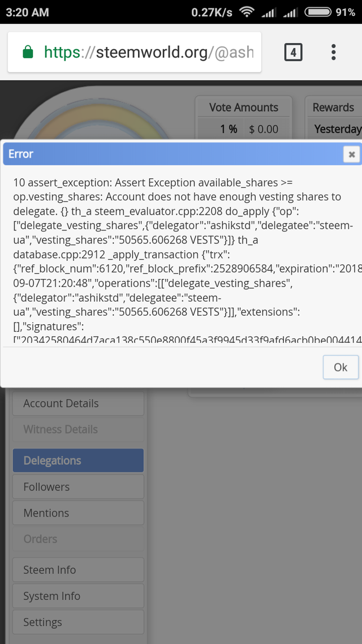Tap the secure padlock icon in address bar
This screenshot has height=644, width=362.
tap(28, 53)
